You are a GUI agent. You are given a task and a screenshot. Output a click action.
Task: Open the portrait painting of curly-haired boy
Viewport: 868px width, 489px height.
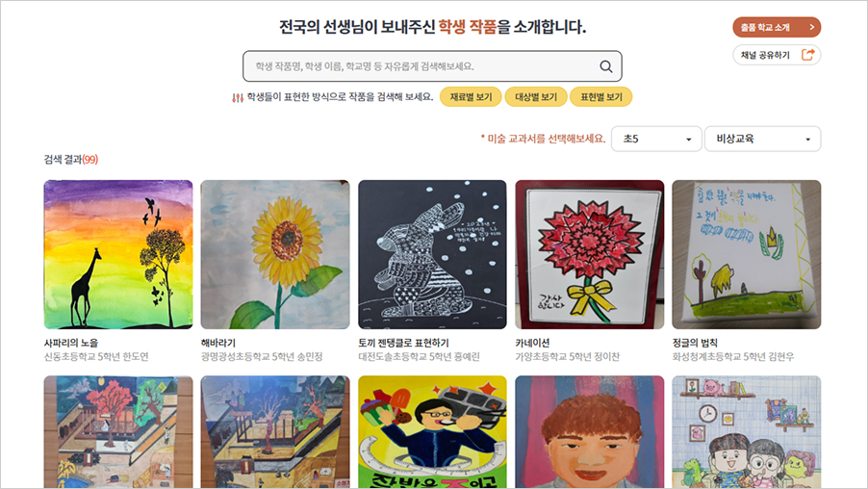click(x=590, y=432)
